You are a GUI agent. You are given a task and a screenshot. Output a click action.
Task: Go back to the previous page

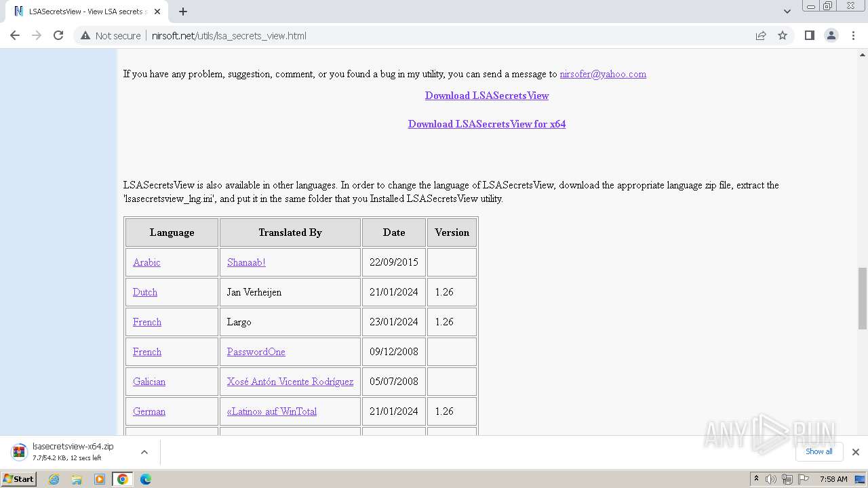(x=15, y=35)
